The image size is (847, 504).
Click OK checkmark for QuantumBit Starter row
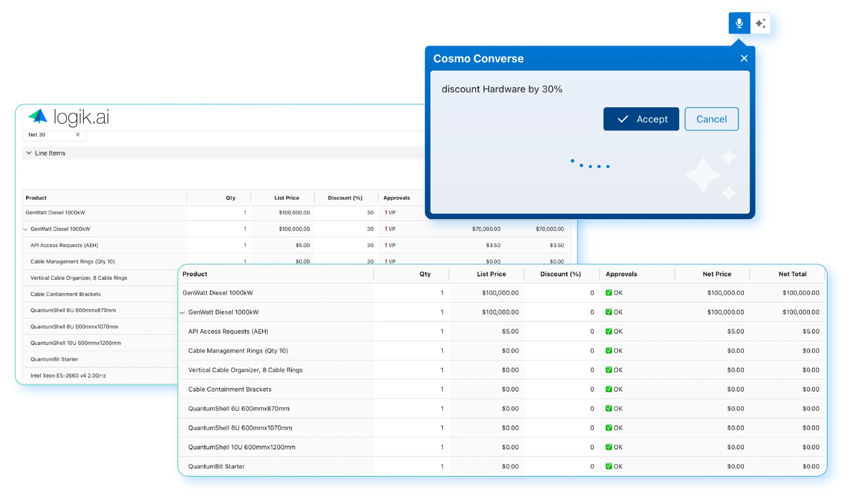tap(609, 466)
